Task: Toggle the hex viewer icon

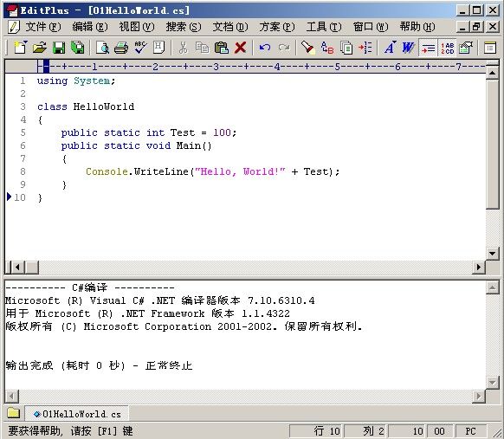Action: pos(158,48)
